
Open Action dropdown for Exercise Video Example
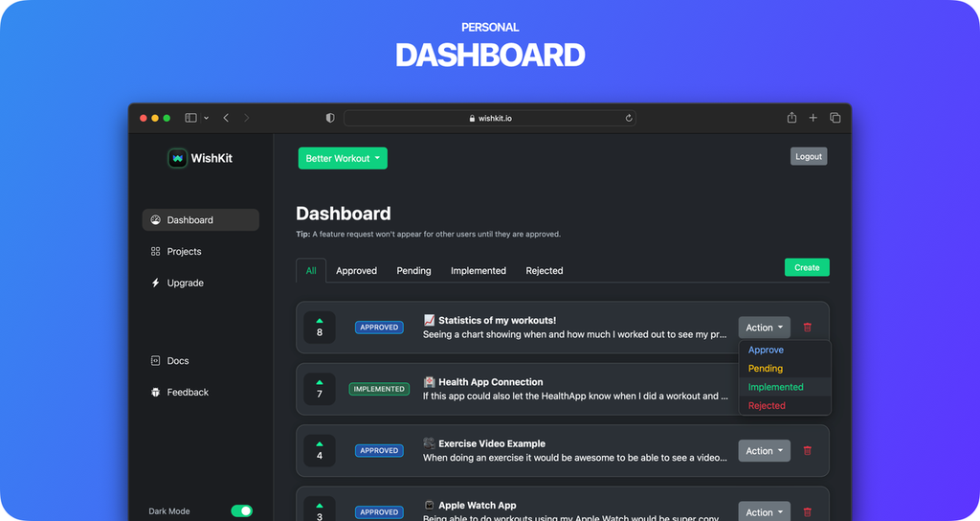coord(765,451)
